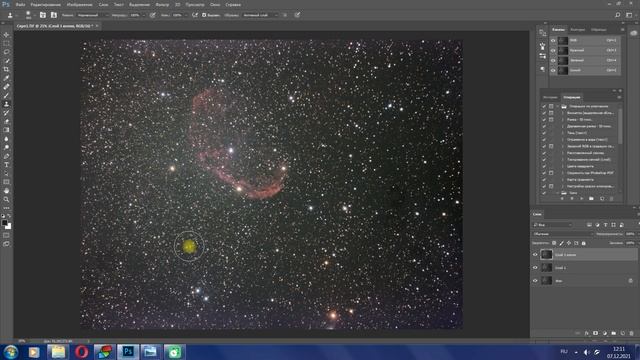Expand the Цвета квадранта action
Screen dimensions: 640x360
562,166
